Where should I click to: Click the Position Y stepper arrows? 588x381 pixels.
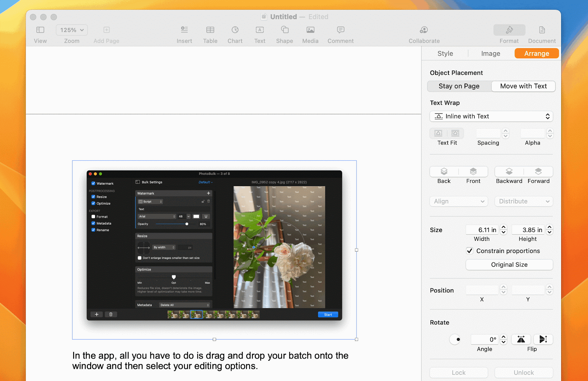click(549, 290)
